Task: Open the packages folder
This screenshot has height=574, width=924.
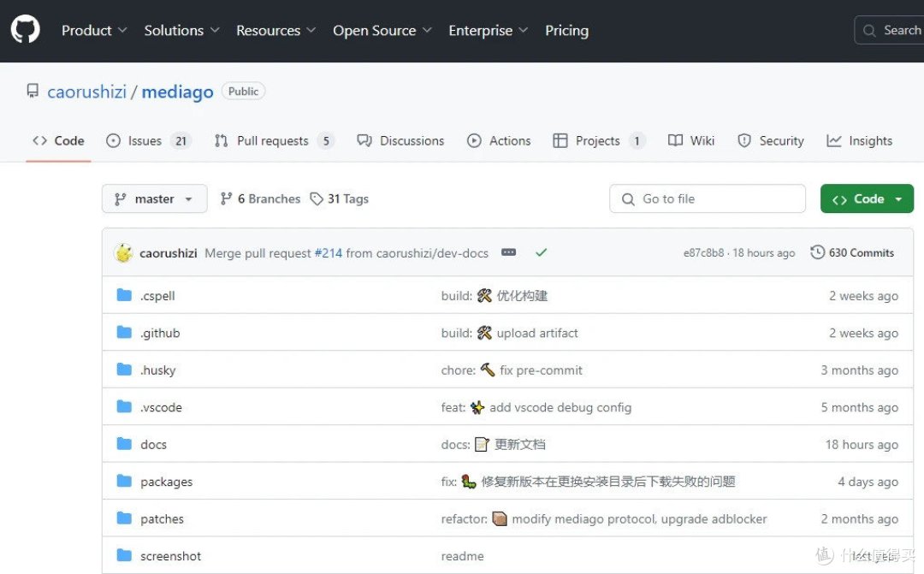Action: [x=166, y=482]
